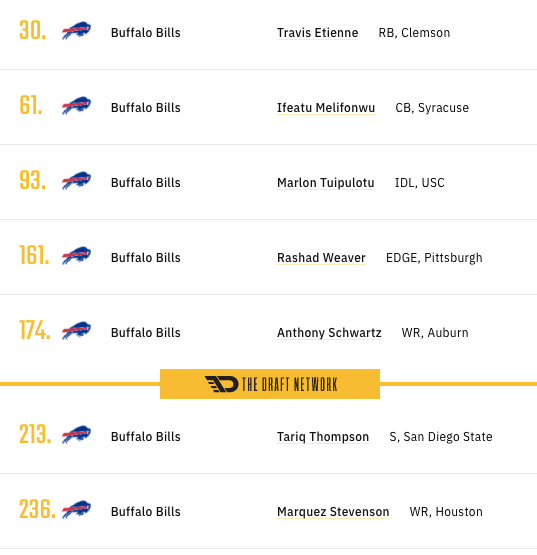Open Tariq Thompson player link
Screen dimensions: 537x555
[x=323, y=437]
